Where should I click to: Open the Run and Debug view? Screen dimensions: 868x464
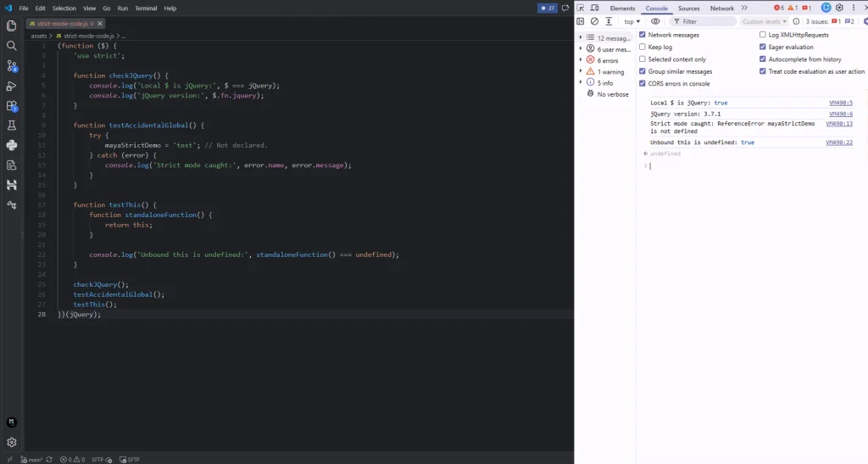pos(12,86)
